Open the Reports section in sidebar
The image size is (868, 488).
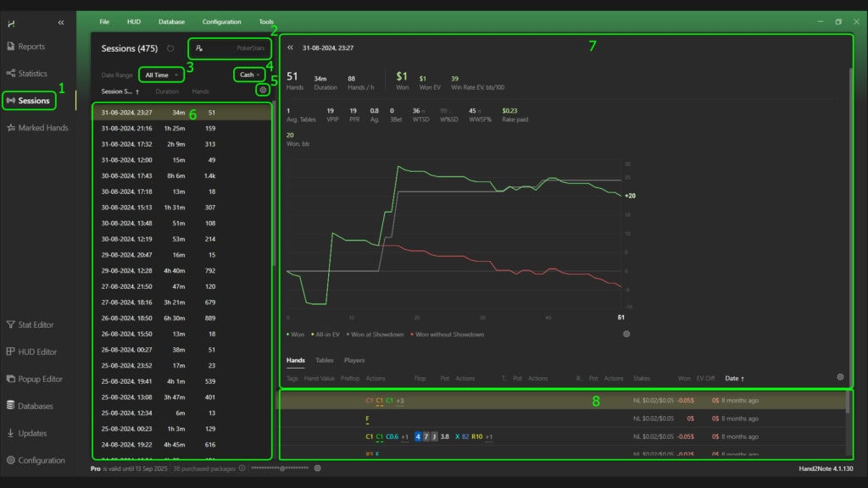tap(31, 47)
